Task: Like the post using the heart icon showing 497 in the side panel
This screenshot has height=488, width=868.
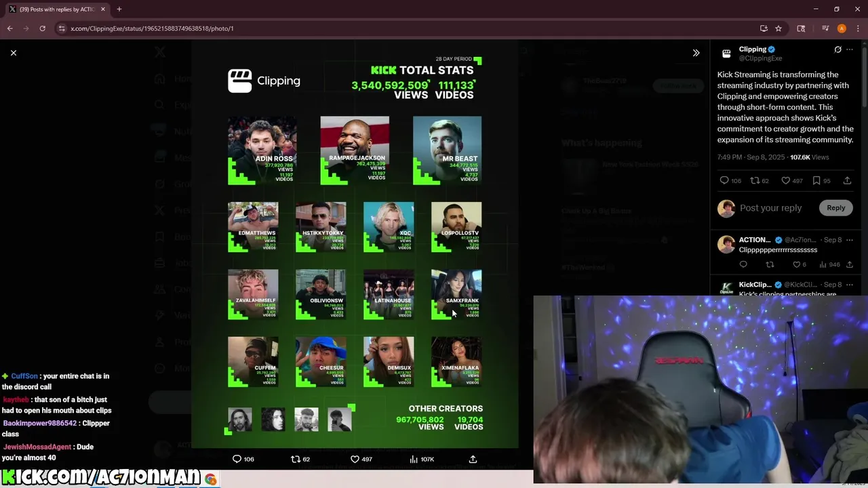Action: tap(785, 180)
